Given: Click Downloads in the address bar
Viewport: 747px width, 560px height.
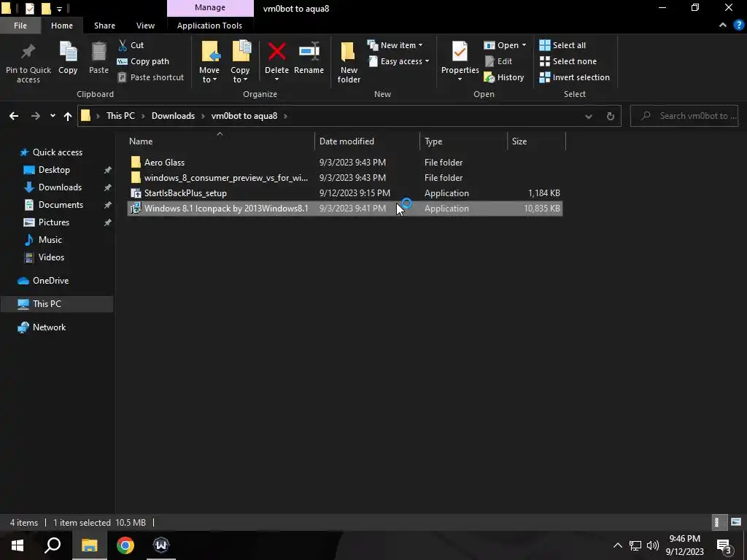Looking at the screenshot, I should tap(173, 116).
